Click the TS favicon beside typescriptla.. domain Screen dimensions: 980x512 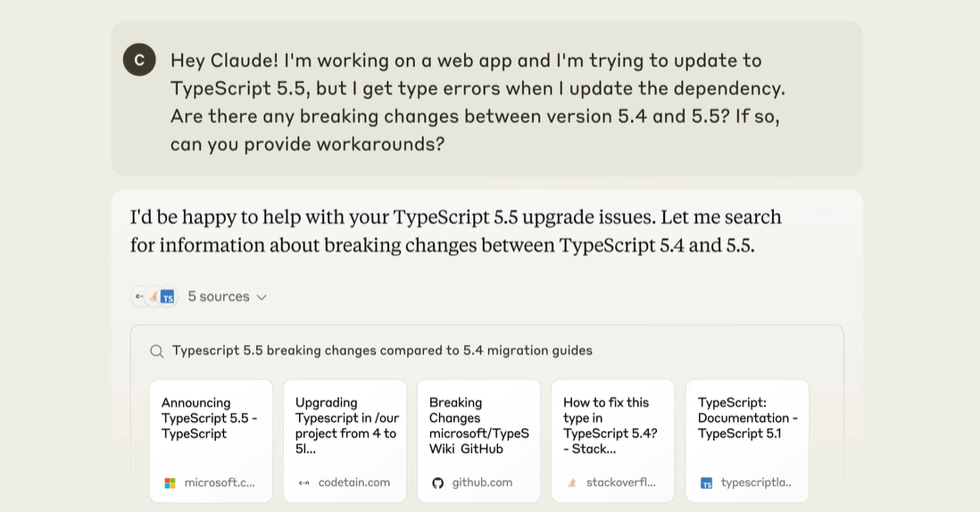click(706, 483)
